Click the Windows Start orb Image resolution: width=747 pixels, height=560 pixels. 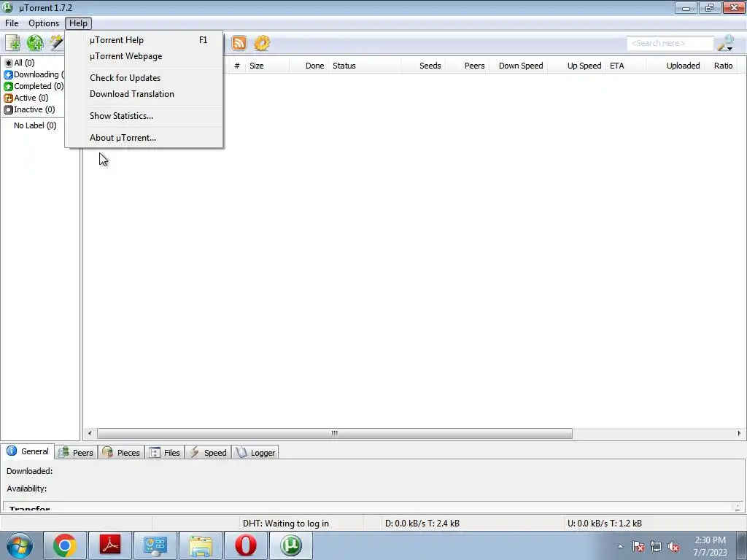click(20, 545)
